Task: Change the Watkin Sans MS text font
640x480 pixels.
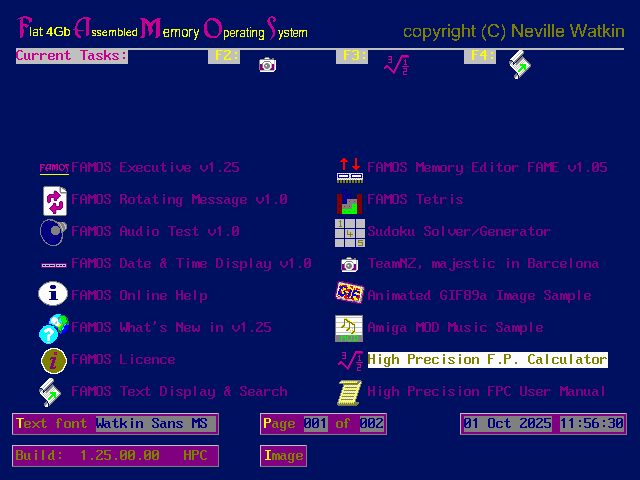Action: pyautogui.click(x=153, y=424)
